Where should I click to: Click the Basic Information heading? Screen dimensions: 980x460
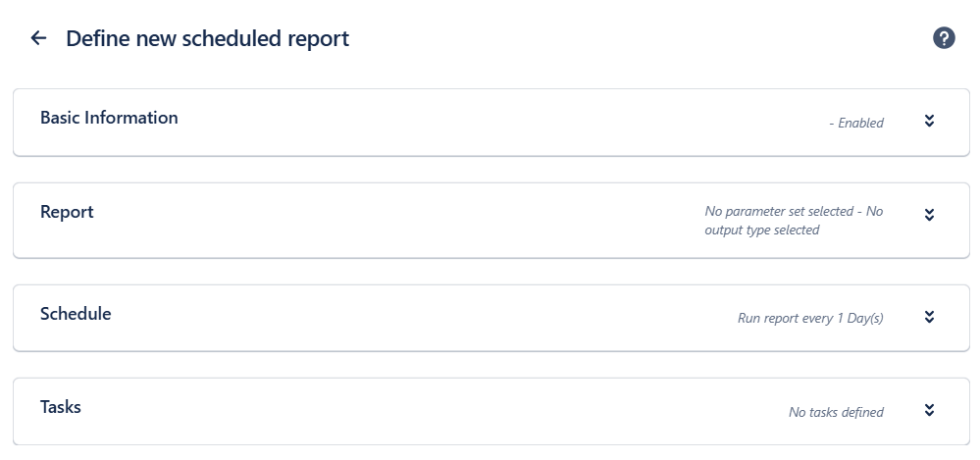pos(109,118)
